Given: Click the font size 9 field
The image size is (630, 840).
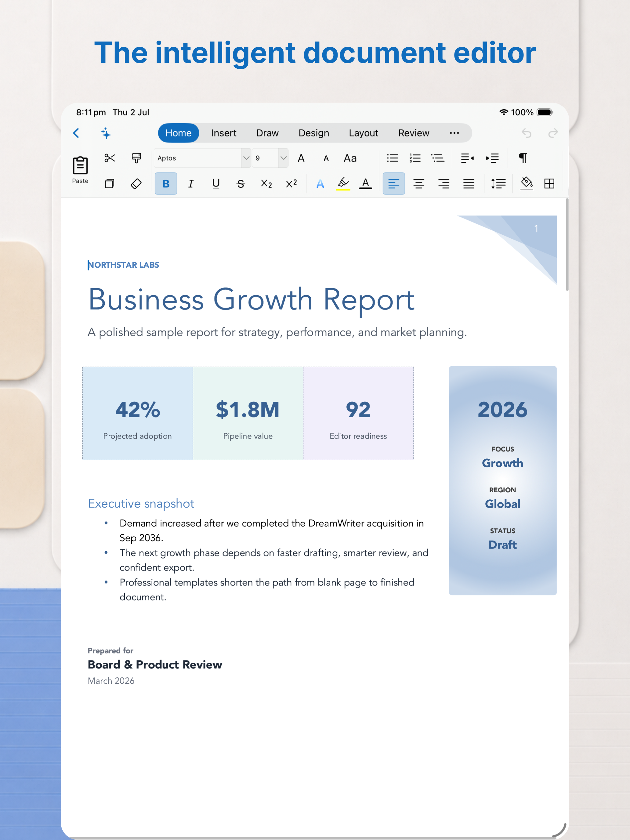Looking at the screenshot, I should (x=265, y=158).
